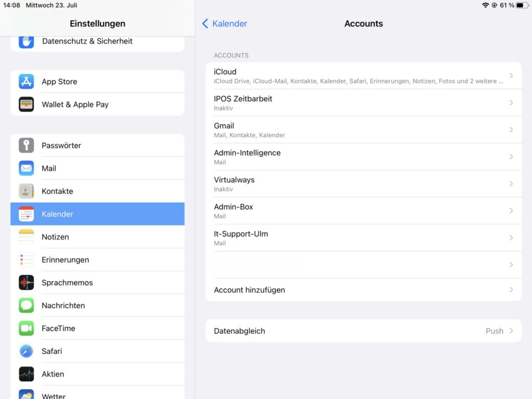This screenshot has width=532, height=399.
Task: Open Safari settings row
Action: pos(97,351)
